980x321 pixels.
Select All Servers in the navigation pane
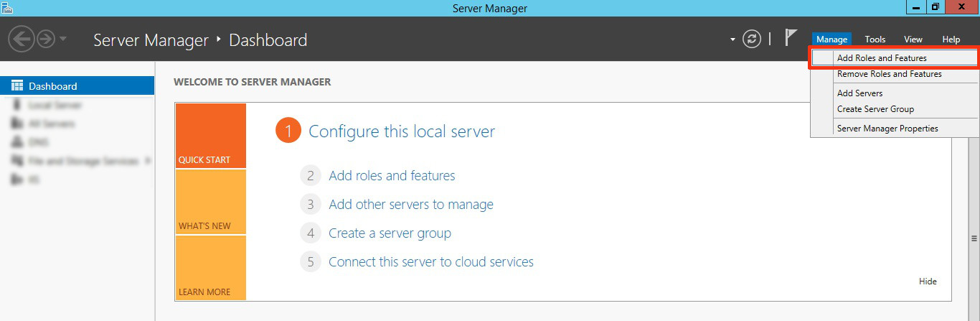77,124
